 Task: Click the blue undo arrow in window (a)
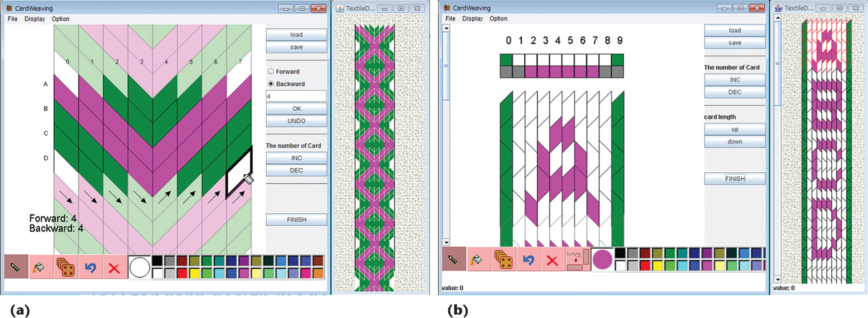pyautogui.click(x=90, y=267)
